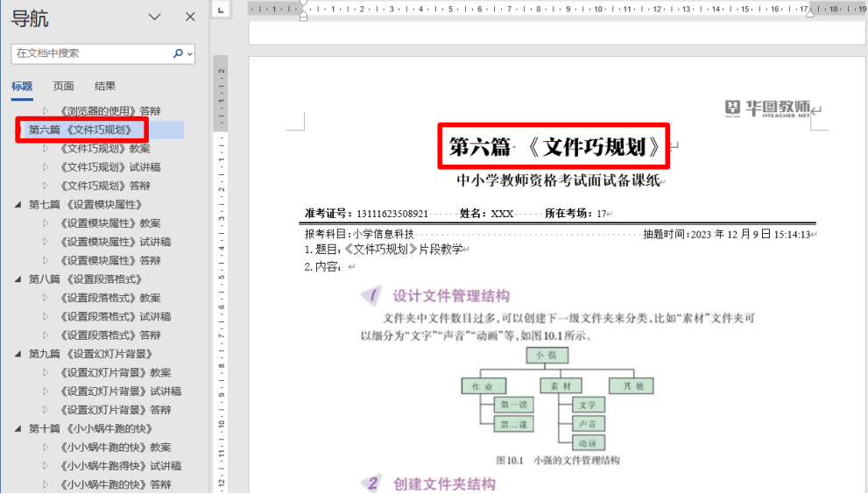This screenshot has width=868, height=494.
Task: Select the 标题 tab
Action: (22, 86)
